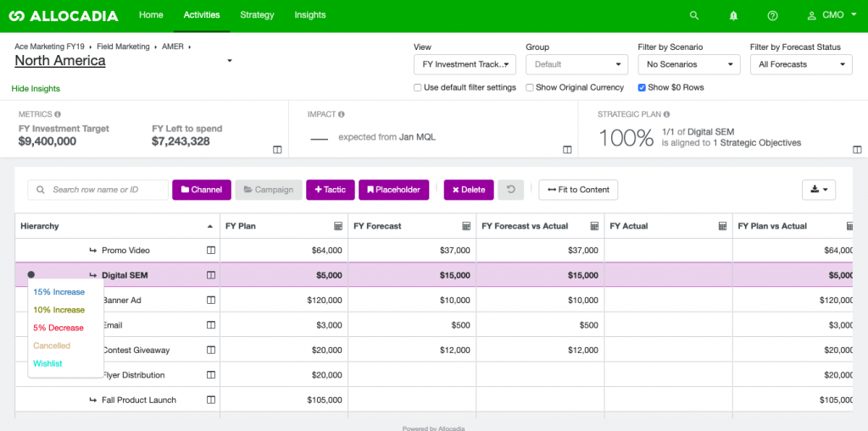The width and height of the screenshot is (868, 431).
Task: Open details panel icon for Banner Ad
Action: (x=210, y=300)
